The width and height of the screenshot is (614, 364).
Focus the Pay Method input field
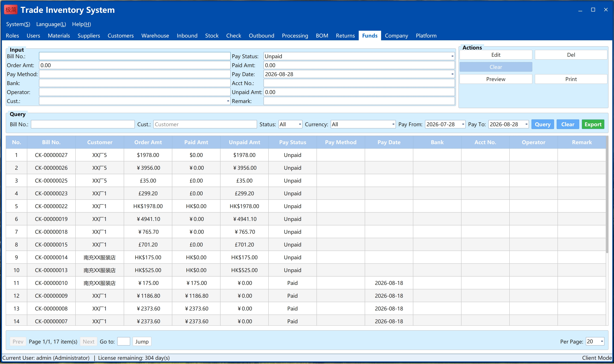pyautogui.click(x=135, y=74)
